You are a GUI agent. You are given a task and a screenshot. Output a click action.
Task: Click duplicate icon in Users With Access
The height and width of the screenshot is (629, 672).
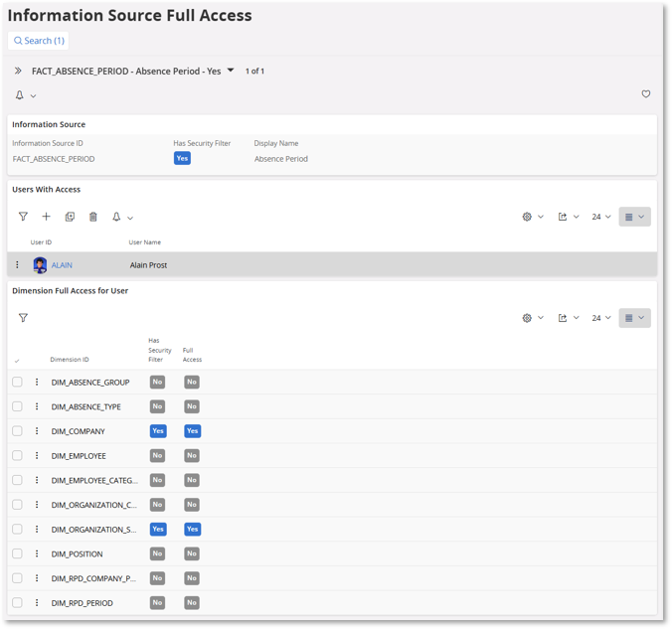(x=70, y=217)
